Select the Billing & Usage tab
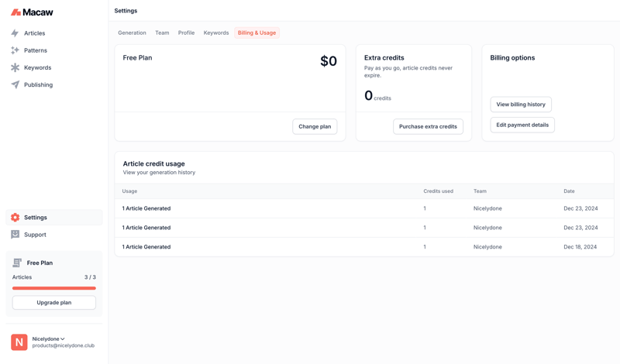Viewport: 620px width, 364px height. [257, 33]
